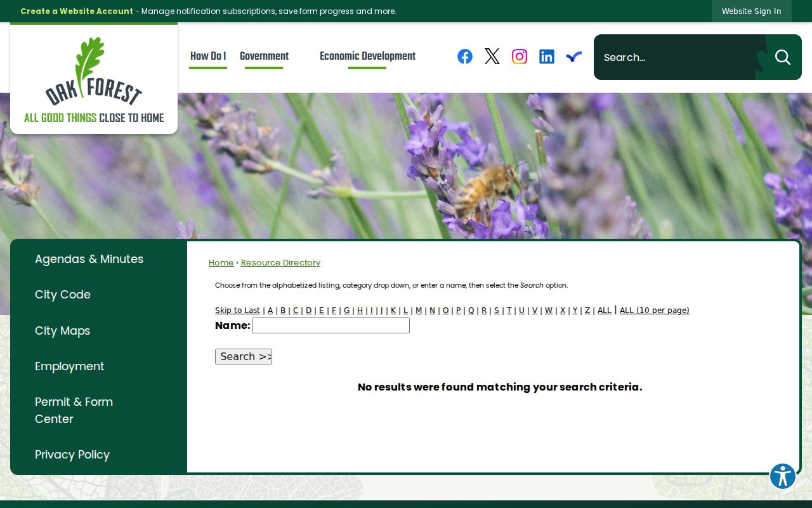Filter listing by letter W
Screen dimensions: 812x508
549,311
